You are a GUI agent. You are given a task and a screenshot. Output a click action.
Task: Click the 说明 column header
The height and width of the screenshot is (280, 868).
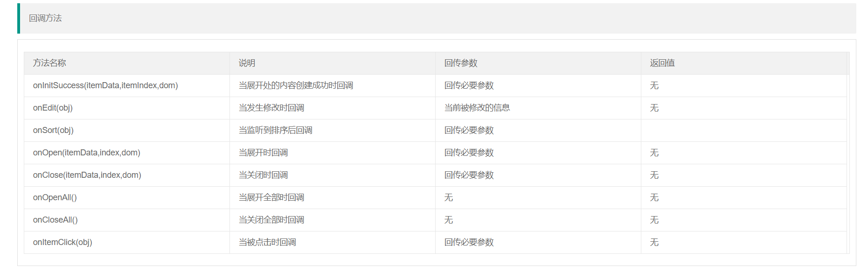(247, 63)
